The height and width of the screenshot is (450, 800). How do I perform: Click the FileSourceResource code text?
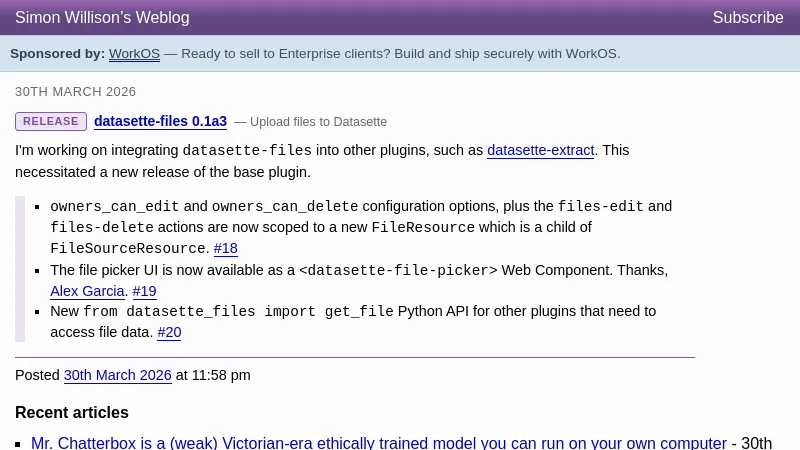click(x=129, y=249)
